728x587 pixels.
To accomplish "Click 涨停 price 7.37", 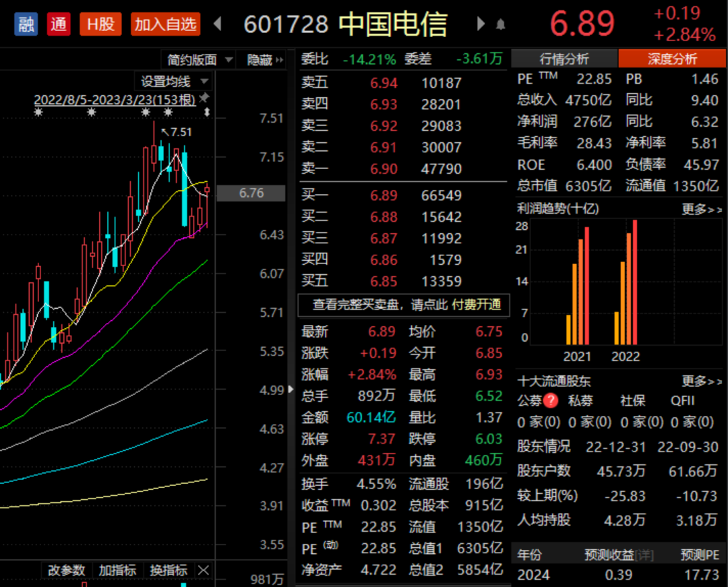I will tap(382, 439).
